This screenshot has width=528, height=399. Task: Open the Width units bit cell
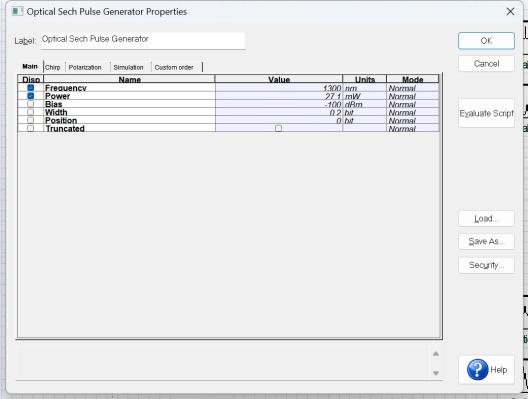[365, 112]
